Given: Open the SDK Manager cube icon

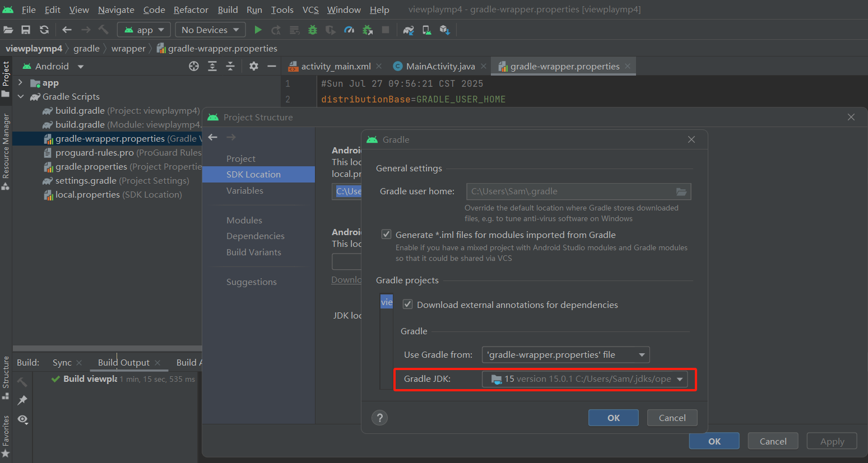Looking at the screenshot, I should pos(445,30).
